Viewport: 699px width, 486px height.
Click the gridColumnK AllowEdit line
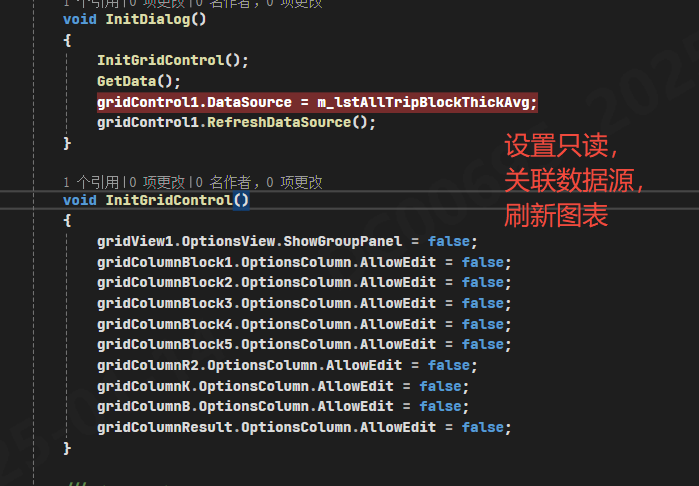tap(283, 386)
